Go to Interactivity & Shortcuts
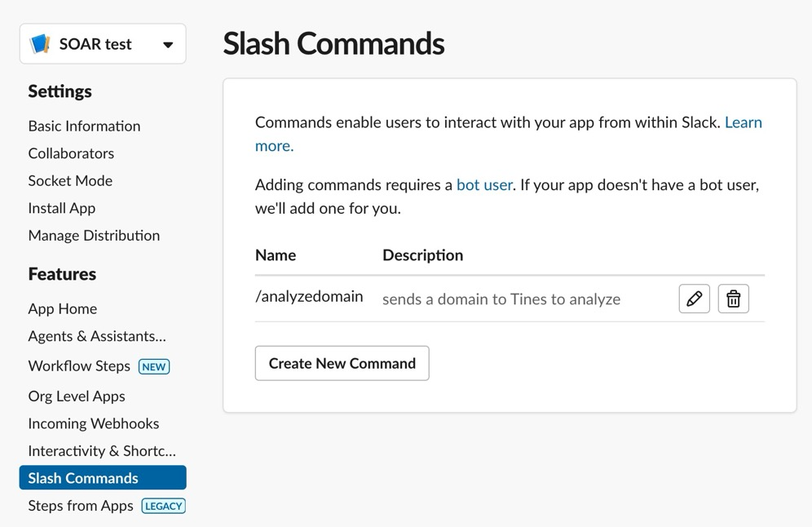Screen dimensions: 812x527 click(x=102, y=451)
